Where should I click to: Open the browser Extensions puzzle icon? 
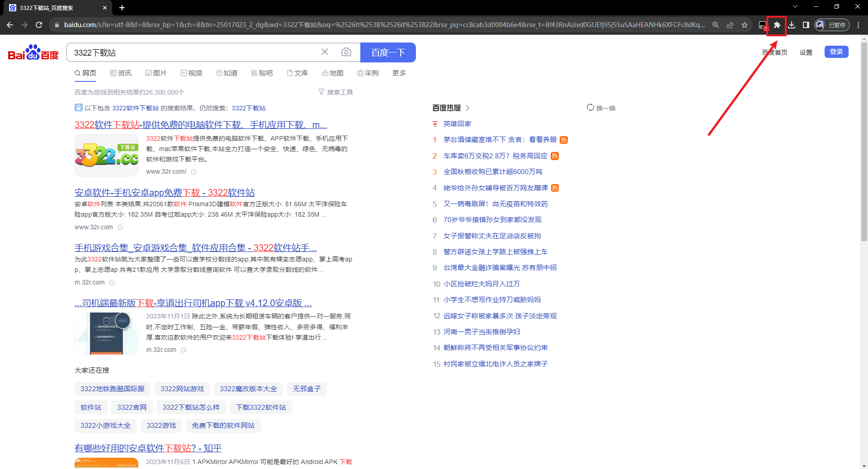pos(777,25)
